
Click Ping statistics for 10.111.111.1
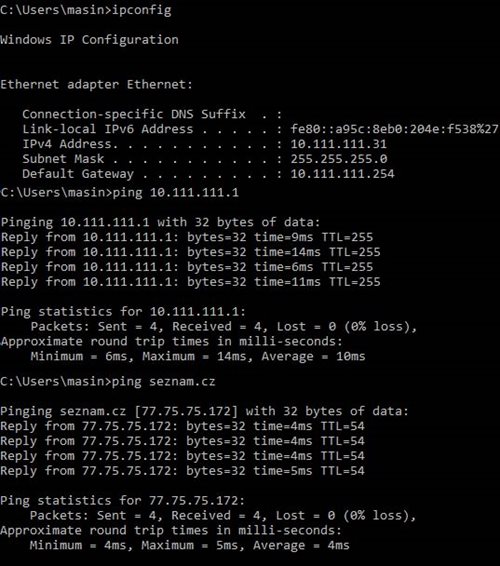123,312
